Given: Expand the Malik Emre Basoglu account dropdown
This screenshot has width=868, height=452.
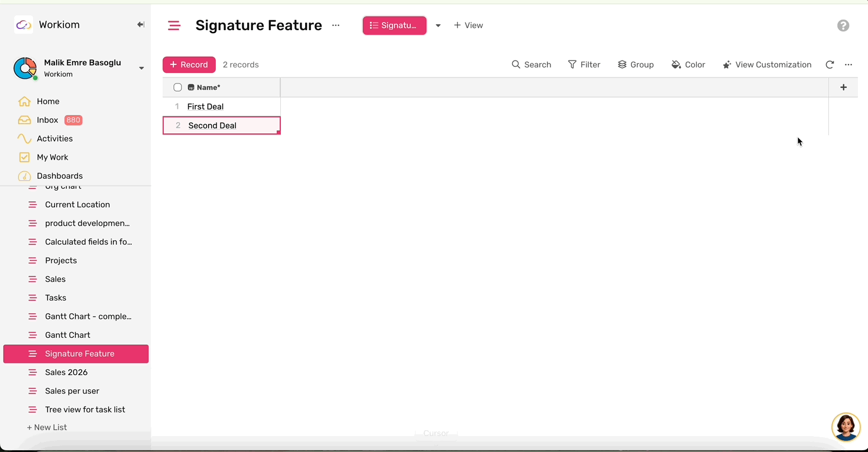Looking at the screenshot, I should 141,68.
